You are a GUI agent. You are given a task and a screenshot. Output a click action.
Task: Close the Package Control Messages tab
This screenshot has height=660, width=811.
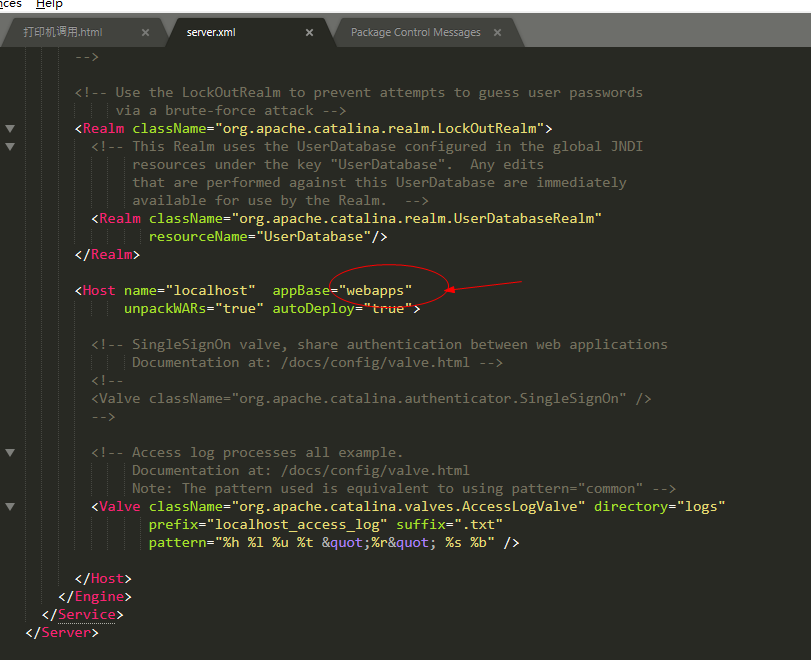(x=497, y=33)
